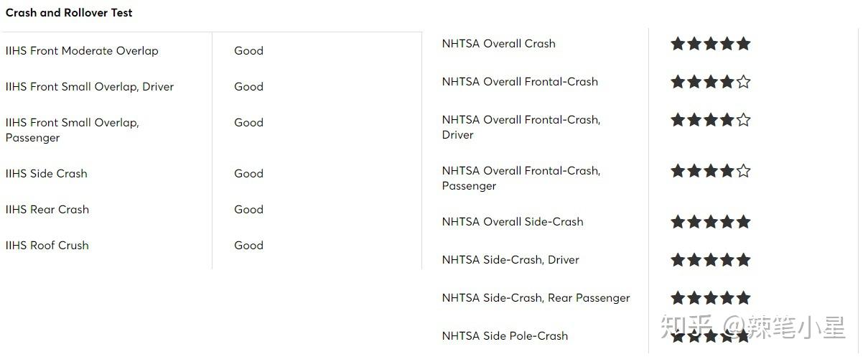Click the Good rating for IIHS Side Crash
Screen dimensions: 868x362
coord(248,174)
